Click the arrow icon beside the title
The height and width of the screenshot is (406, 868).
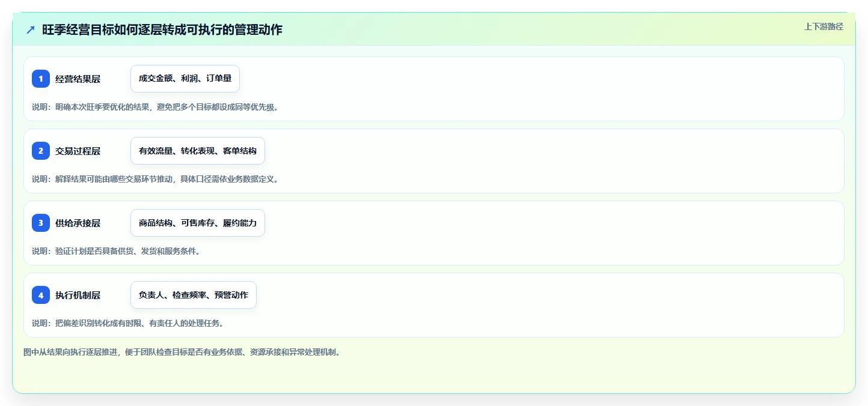pos(31,29)
